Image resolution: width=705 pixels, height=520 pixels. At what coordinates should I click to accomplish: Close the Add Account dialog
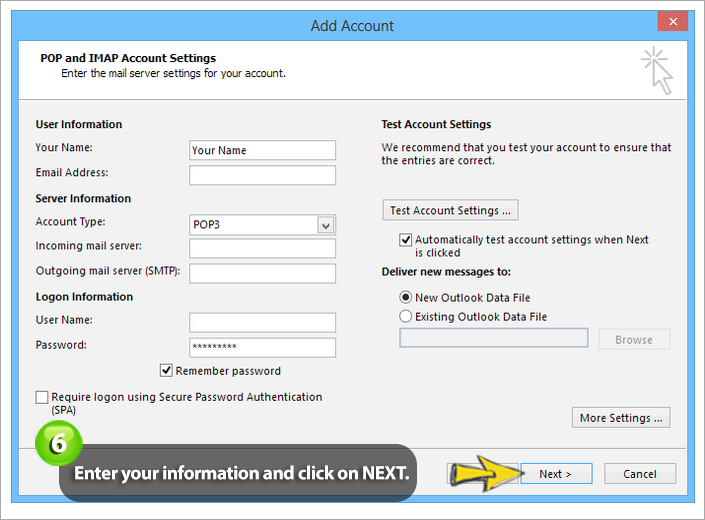click(x=673, y=21)
